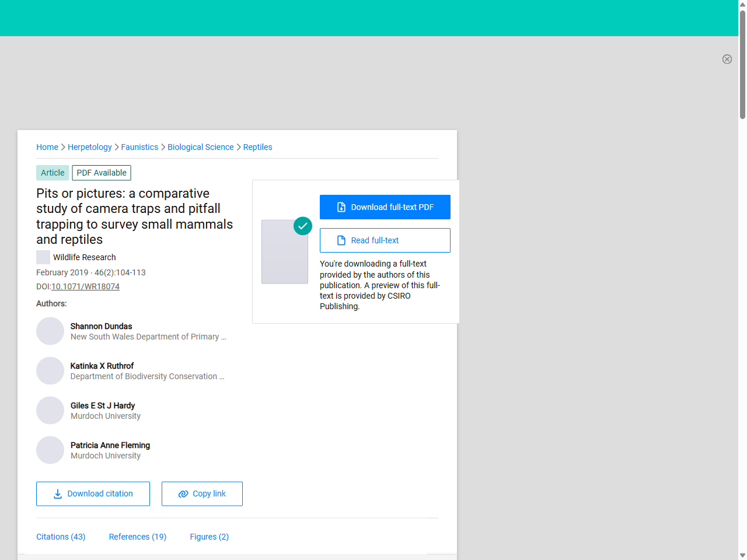747x560 pixels.
Task: Click Katinka X Ruthrof avatar
Action: (50, 371)
